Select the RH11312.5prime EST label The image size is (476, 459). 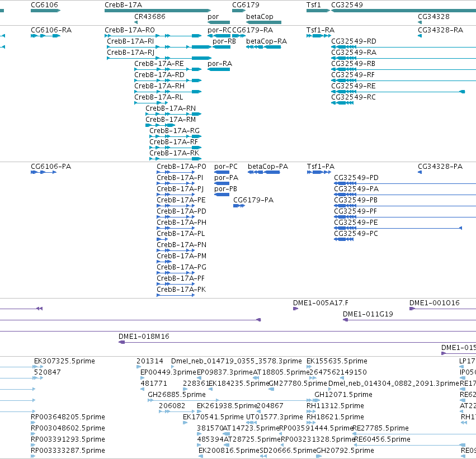pyautogui.click(x=335, y=406)
